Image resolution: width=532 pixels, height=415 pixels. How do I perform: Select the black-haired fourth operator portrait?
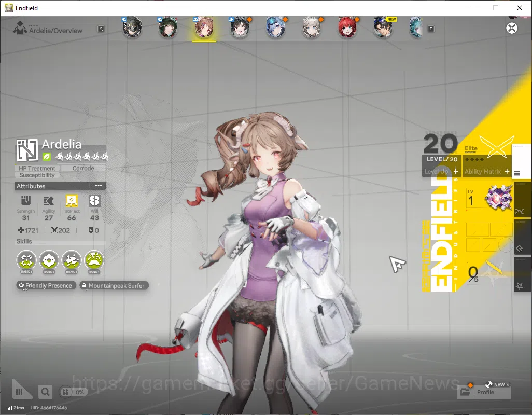click(x=240, y=27)
